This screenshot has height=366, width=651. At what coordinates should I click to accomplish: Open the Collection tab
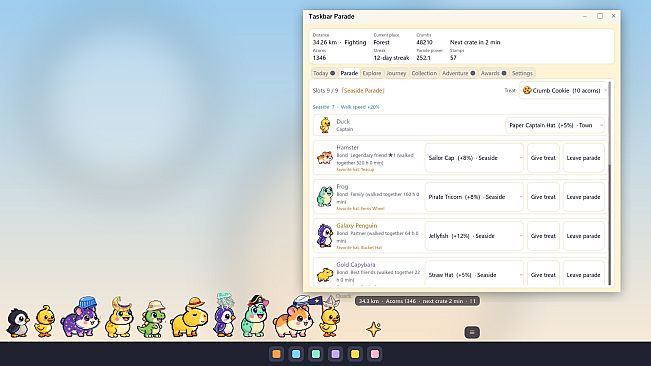(x=424, y=73)
